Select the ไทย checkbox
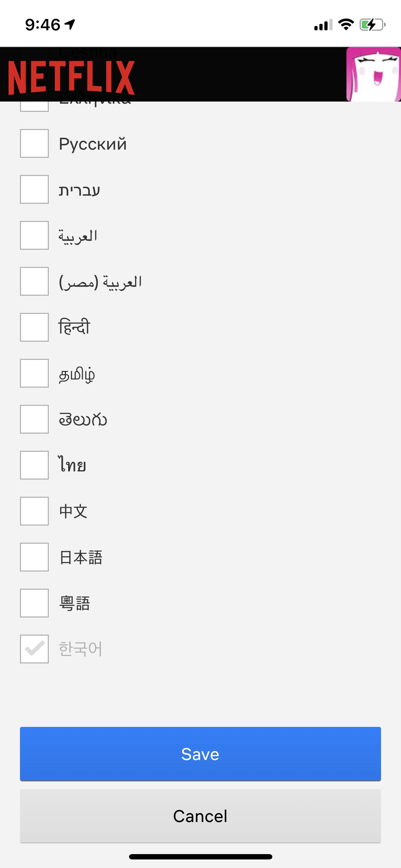 tap(34, 466)
